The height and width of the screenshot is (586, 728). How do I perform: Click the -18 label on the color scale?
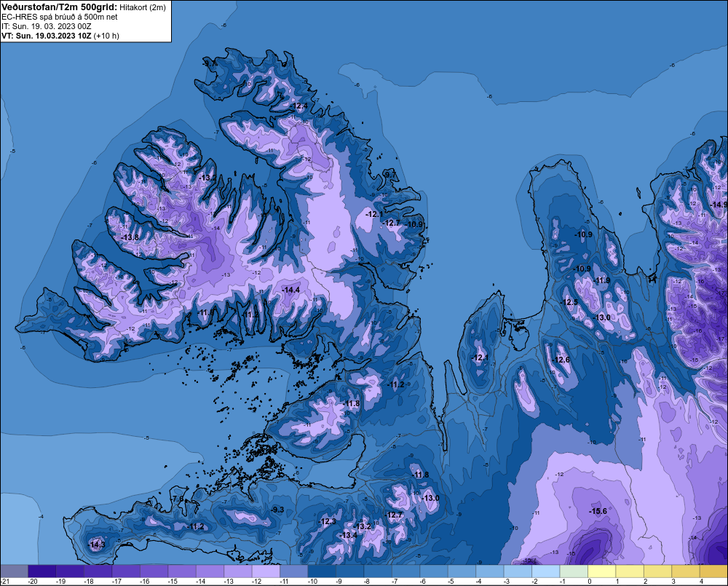88,582
